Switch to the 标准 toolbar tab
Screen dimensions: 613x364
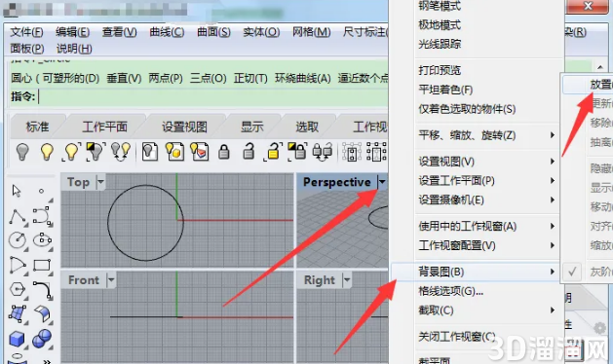click(x=38, y=127)
